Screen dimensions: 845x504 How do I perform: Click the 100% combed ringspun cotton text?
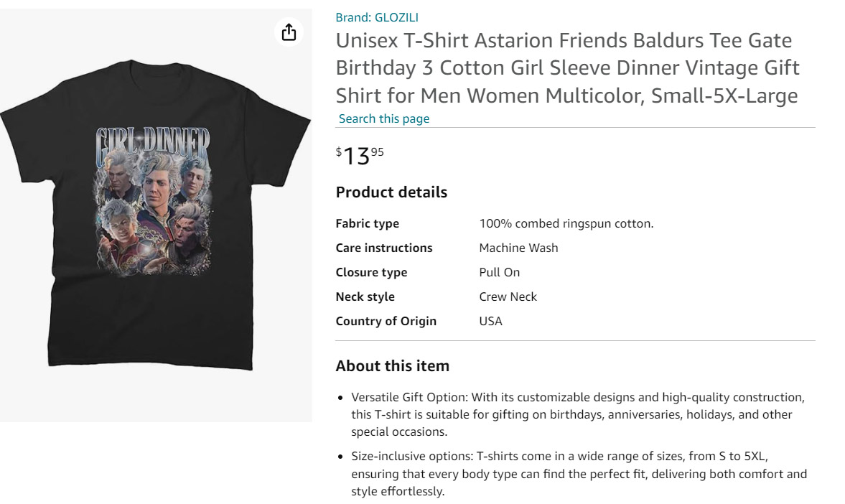(x=566, y=223)
